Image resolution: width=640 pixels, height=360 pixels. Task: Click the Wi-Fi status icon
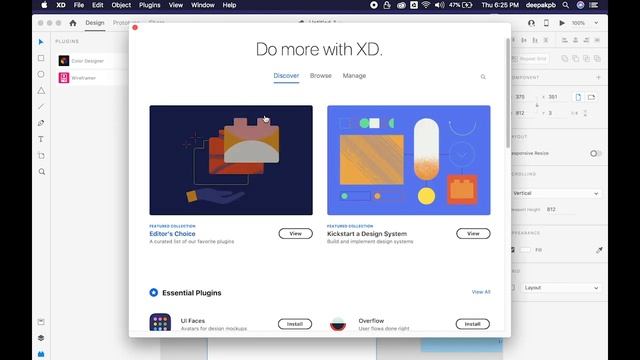pyautogui.click(x=426, y=5)
